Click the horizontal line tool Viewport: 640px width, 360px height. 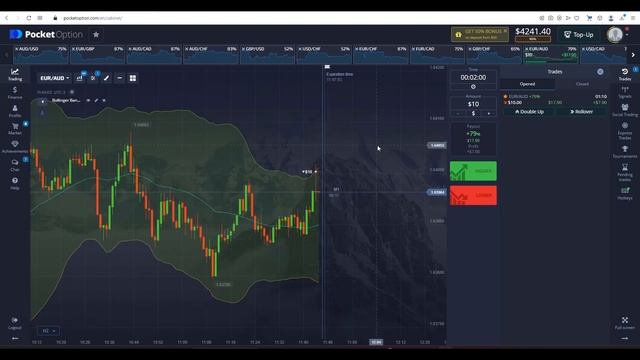point(119,78)
